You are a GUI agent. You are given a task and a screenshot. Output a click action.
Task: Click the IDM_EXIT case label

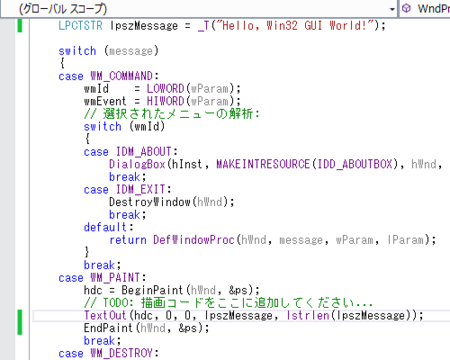tap(141, 189)
